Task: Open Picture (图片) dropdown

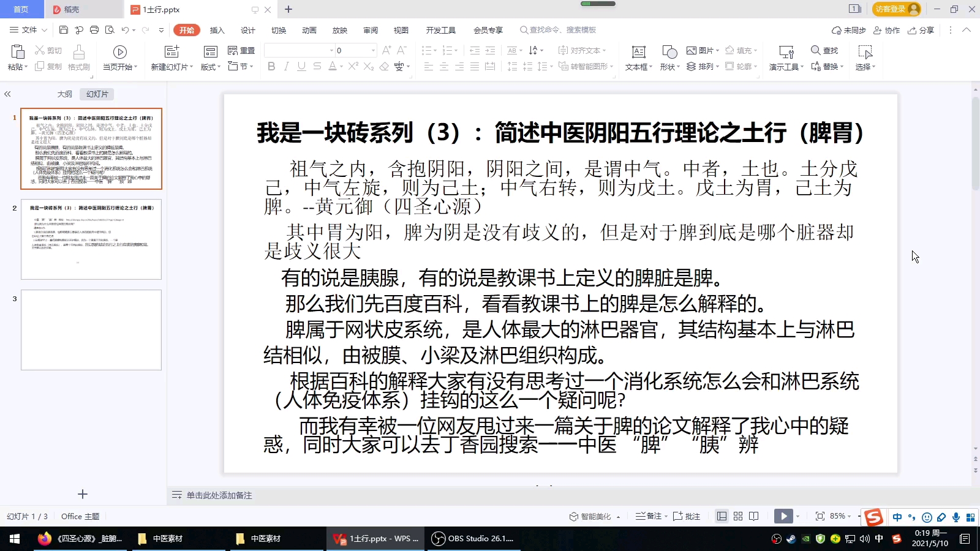Action: [x=717, y=50]
